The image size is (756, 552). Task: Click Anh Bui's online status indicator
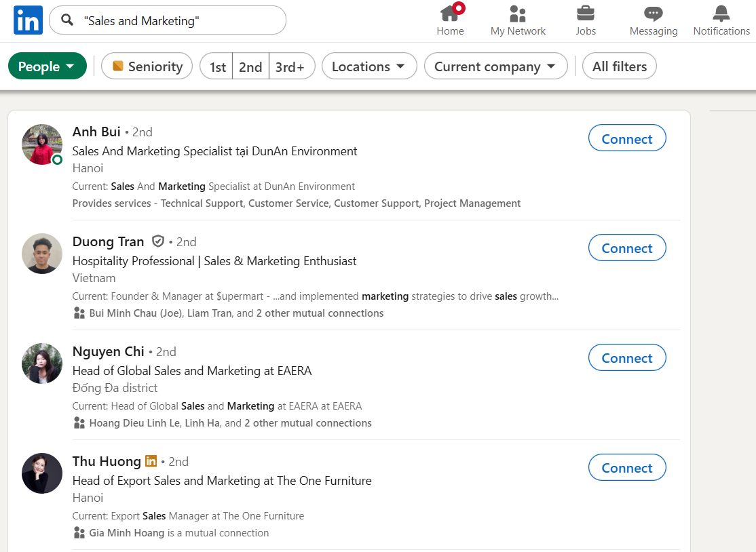[57, 159]
